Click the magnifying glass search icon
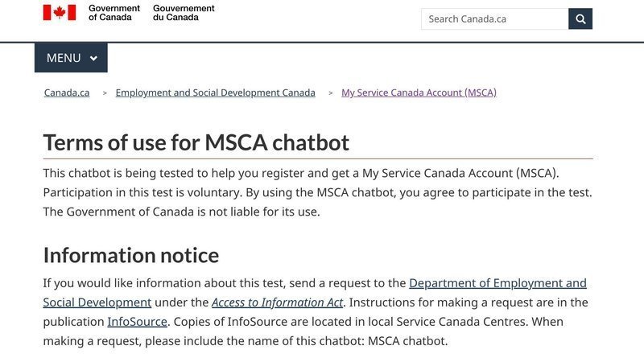Screen dimensions: 644x362 pyautogui.click(x=580, y=19)
